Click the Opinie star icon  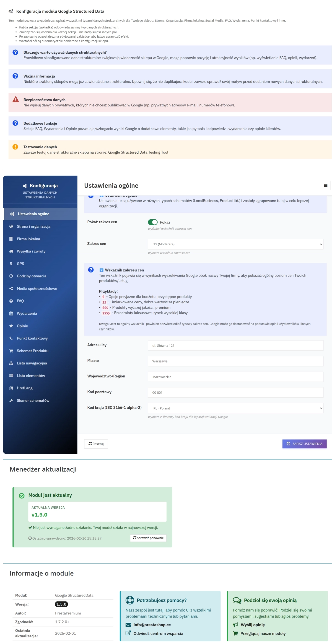pyautogui.click(x=11, y=326)
